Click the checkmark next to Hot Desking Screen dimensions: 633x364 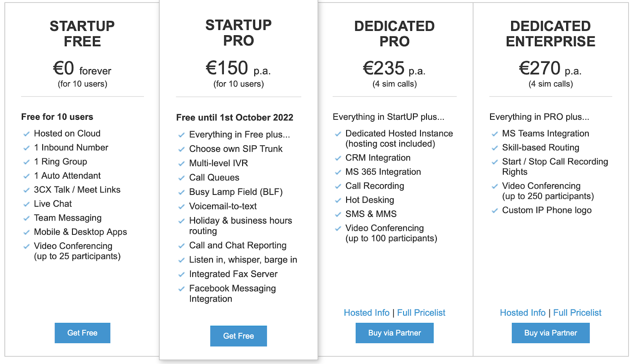coord(338,200)
